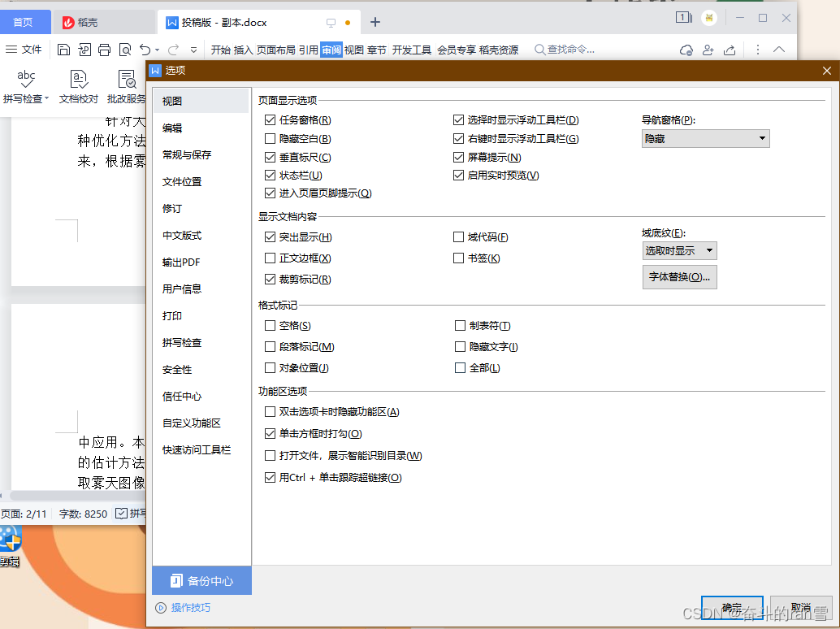The image size is (840, 629).
Task: Click the 文档校对 ribbon icon
Action: [x=79, y=80]
